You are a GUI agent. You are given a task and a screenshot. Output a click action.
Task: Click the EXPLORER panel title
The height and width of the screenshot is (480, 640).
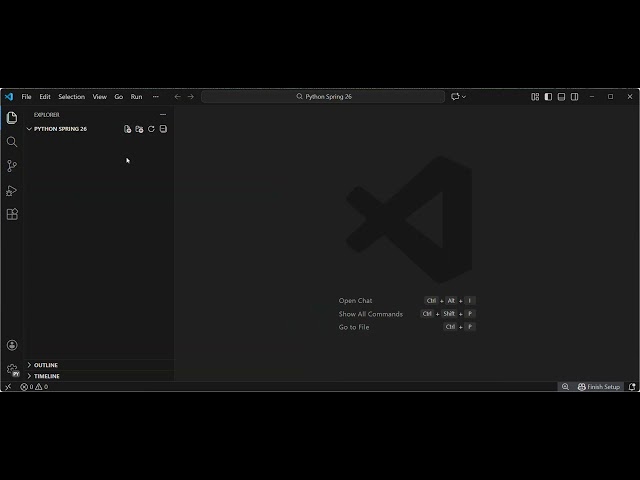coord(47,115)
